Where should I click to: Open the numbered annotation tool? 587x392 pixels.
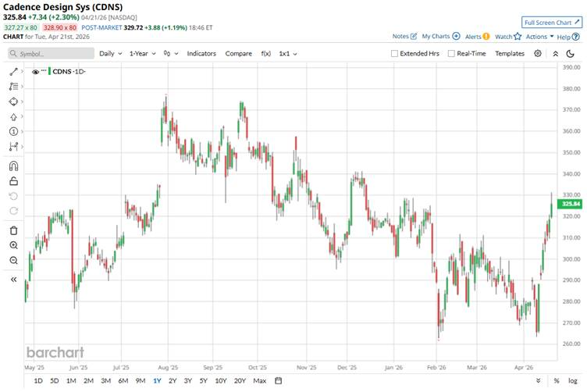point(13,131)
